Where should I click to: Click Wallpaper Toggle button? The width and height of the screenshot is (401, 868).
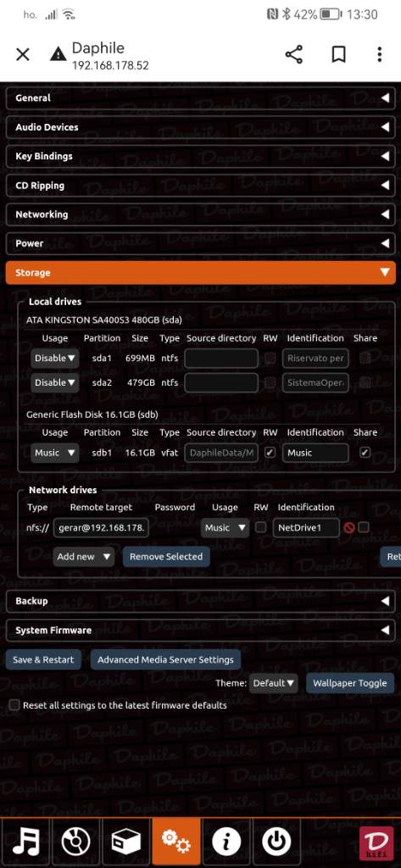pyautogui.click(x=350, y=683)
